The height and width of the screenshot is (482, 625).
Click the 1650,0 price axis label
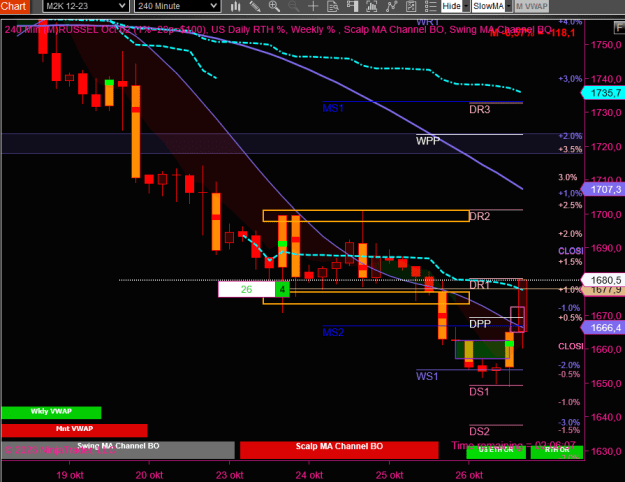(606, 384)
